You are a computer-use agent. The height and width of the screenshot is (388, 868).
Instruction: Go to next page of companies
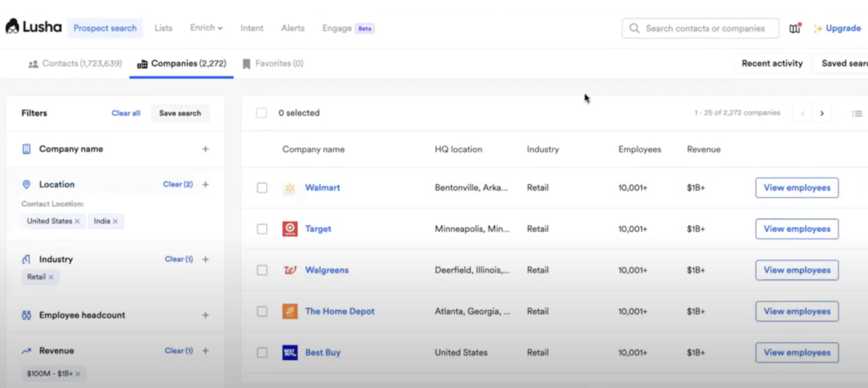point(822,113)
